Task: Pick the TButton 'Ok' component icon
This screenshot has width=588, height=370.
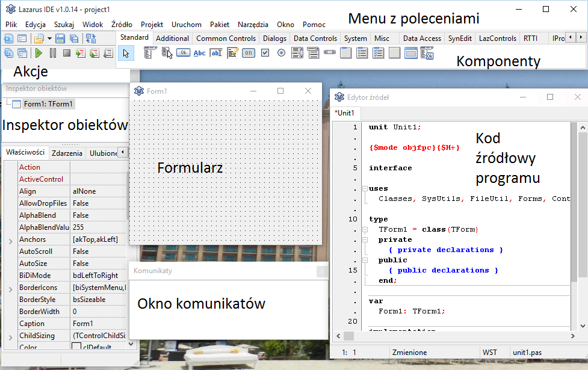Action: [x=183, y=53]
